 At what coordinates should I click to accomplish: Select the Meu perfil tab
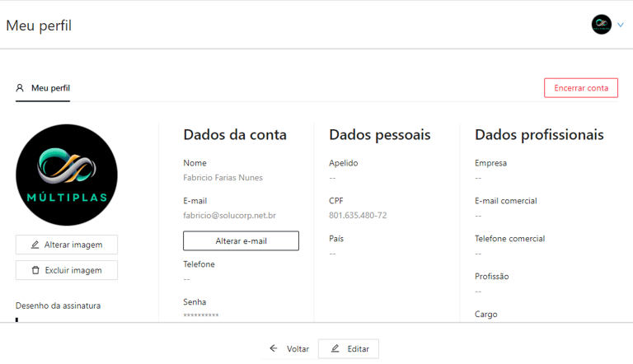click(x=43, y=88)
